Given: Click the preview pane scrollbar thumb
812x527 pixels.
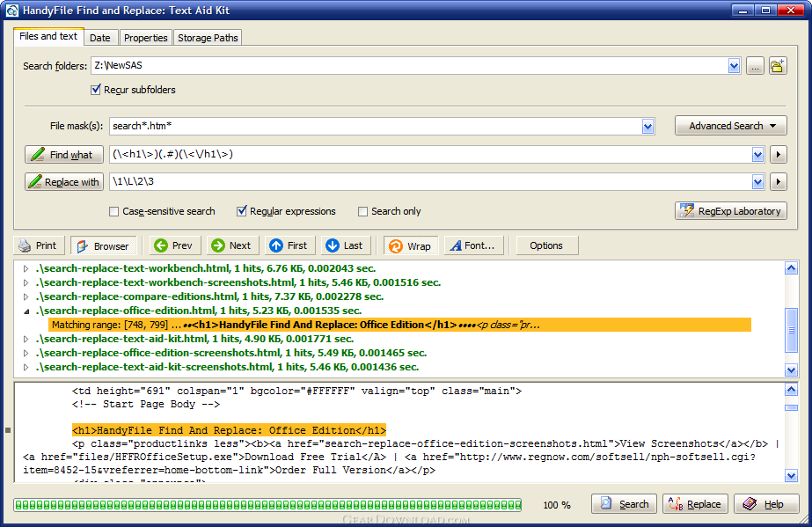Looking at the screenshot, I should tap(791, 408).
